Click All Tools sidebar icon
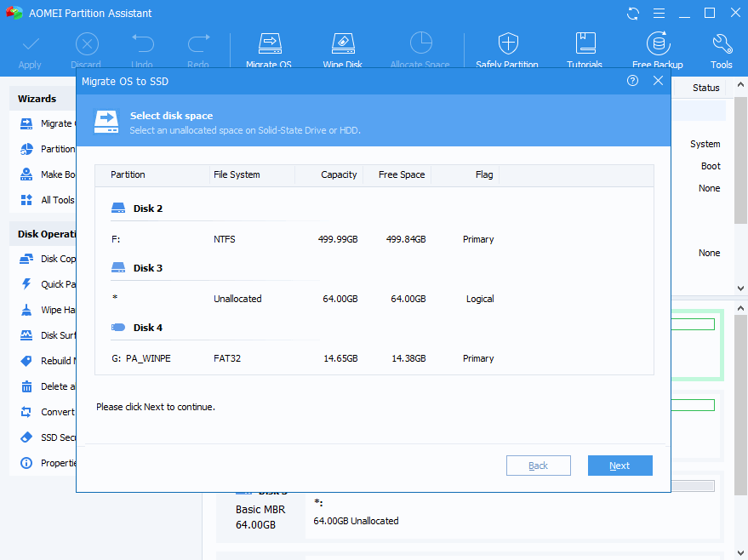Viewport: 748px width, 560px height. click(26, 200)
